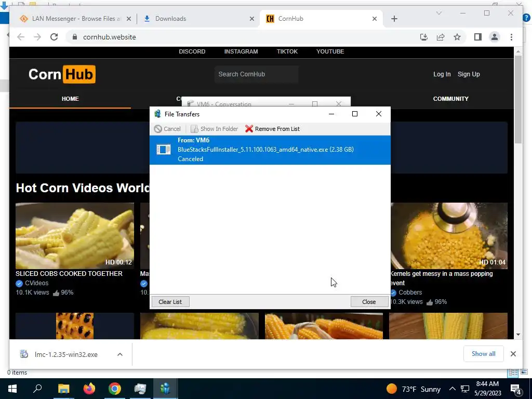Open Firefox from the taskbar
532x399 pixels.
(x=89, y=389)
